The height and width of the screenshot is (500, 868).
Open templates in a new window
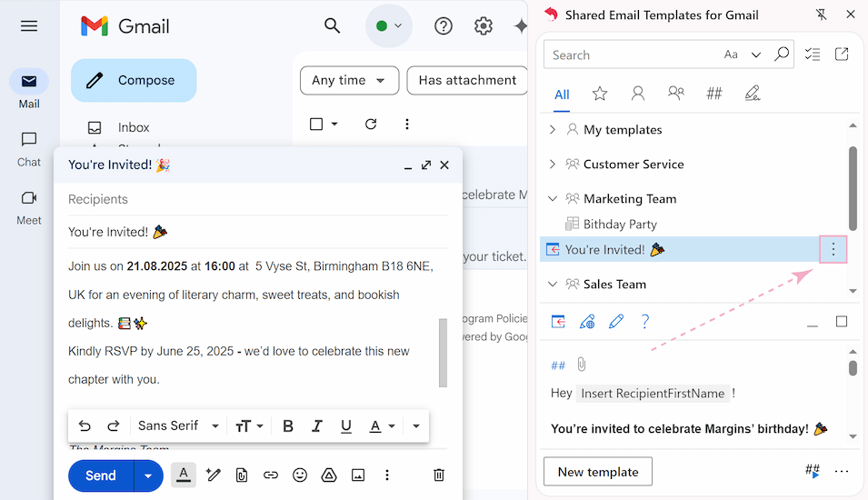click(x=842, y=54)
